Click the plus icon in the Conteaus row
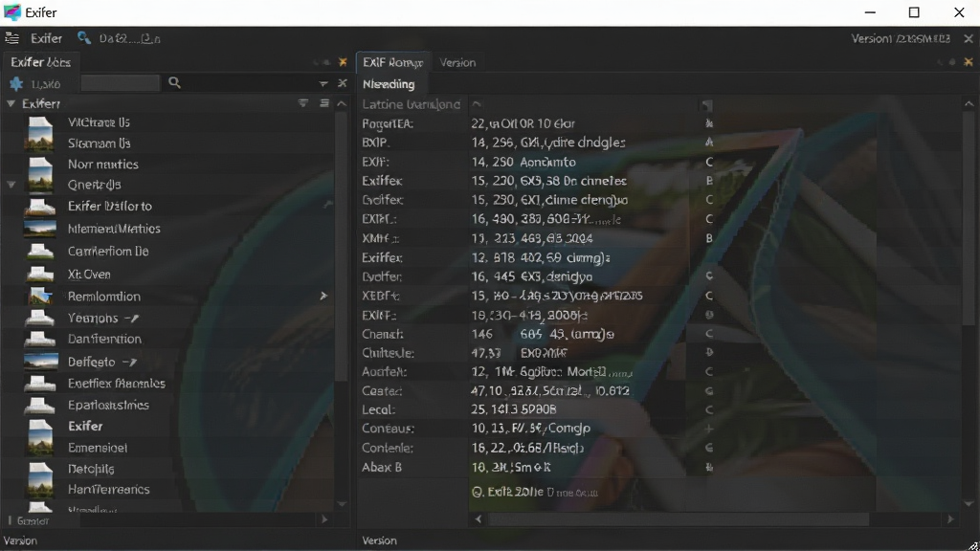This screenshot has width=980, height=551. click(x=709, y=429)
